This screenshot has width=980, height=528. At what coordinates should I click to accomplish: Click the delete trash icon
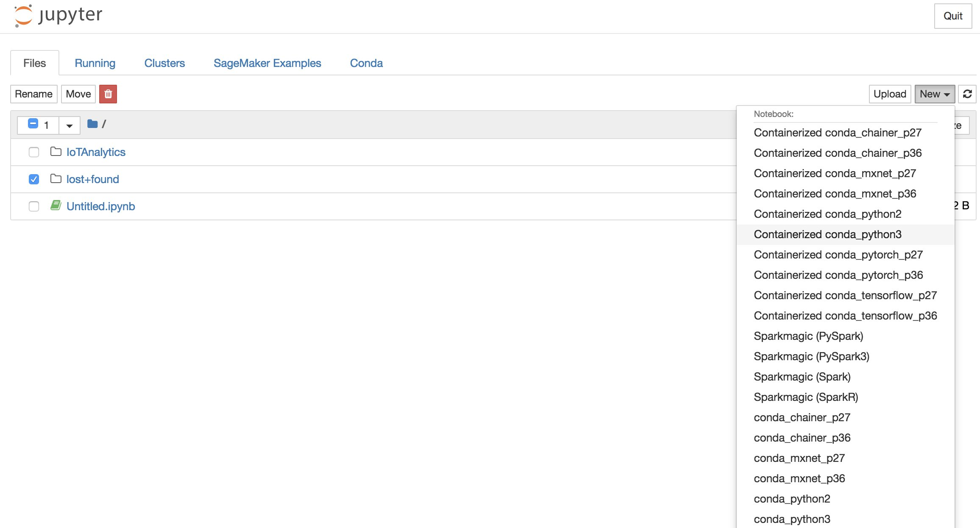(107, 94)
